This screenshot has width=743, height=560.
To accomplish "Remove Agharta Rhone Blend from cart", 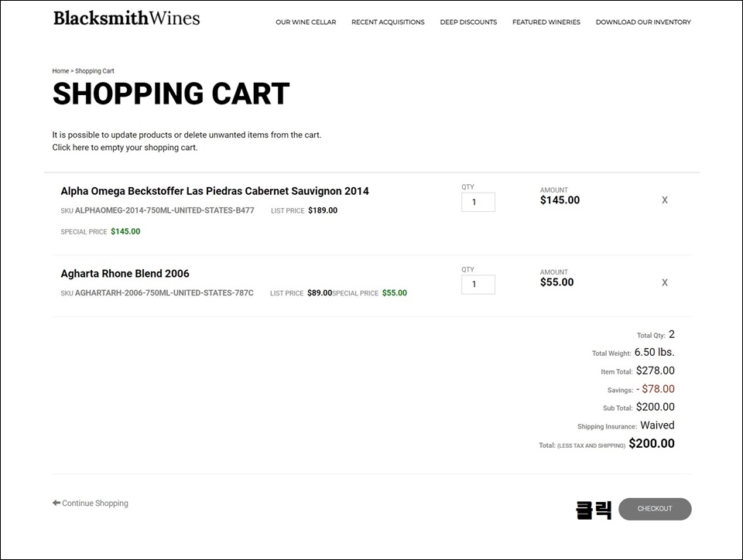I will 664,282.
